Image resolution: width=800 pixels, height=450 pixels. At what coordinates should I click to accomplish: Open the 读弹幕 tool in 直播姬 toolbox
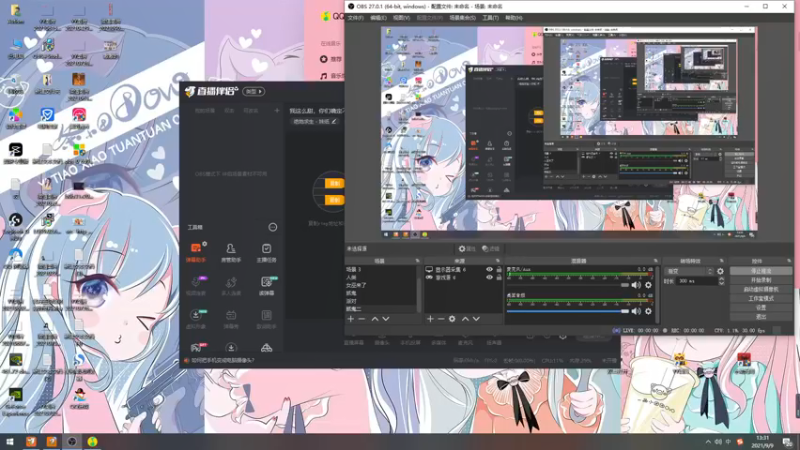click(x=266, y=286)
